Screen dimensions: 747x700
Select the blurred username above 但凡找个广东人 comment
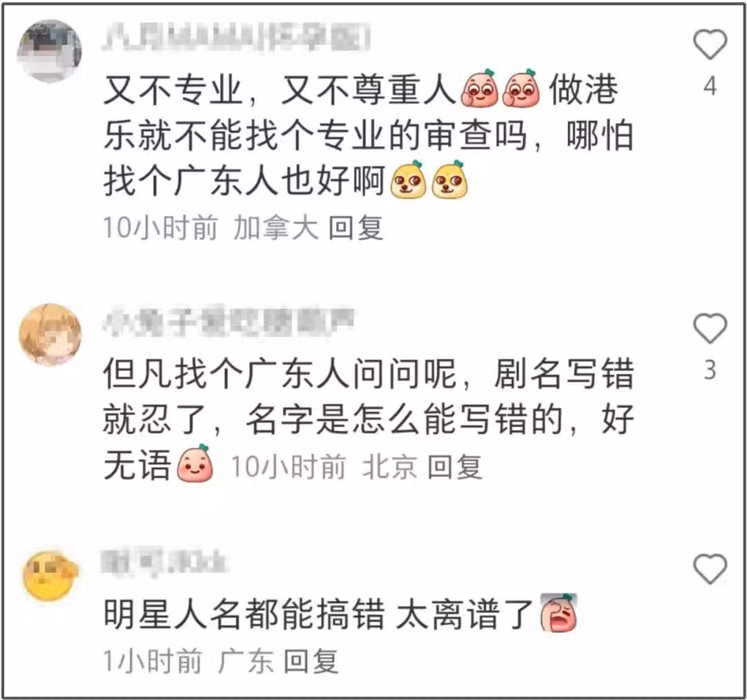click(229, 322)
